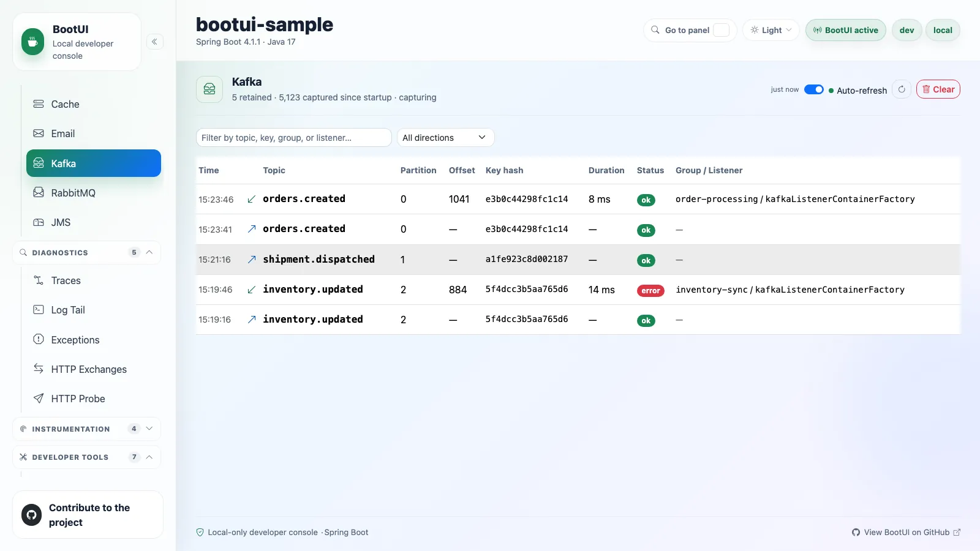Viewport: 980px width, 551px height.
Task: Collapse the Diagnostics section
Action: [87, 253]
